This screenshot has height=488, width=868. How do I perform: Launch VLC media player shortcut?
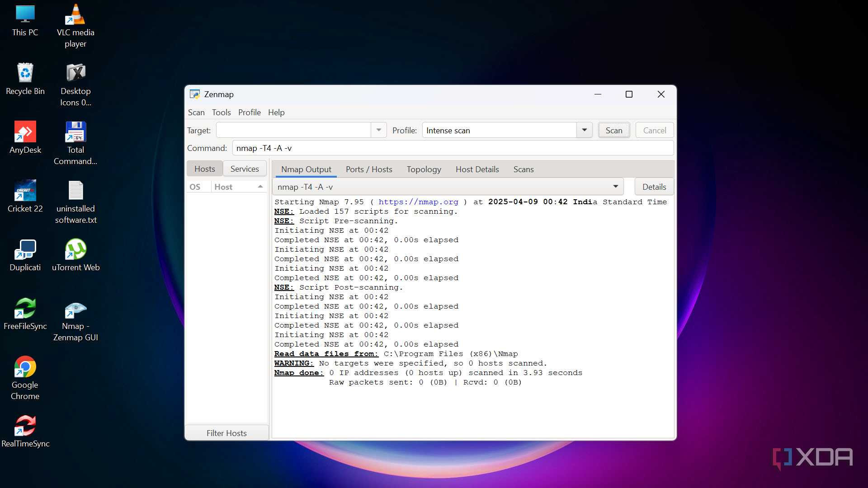[75, 26]
